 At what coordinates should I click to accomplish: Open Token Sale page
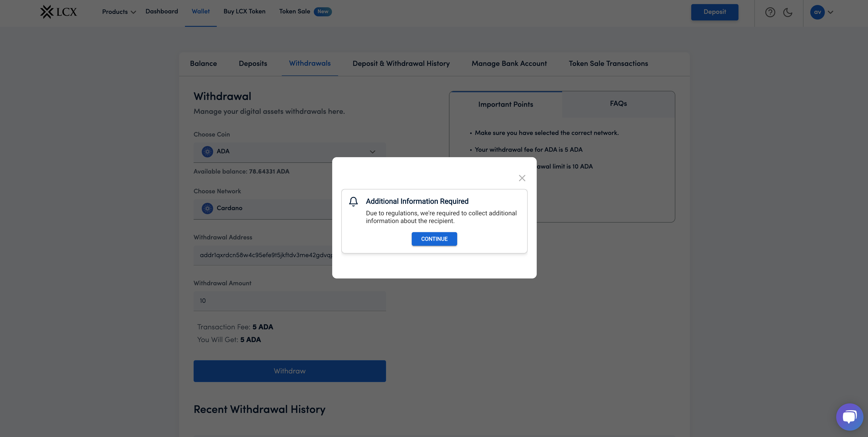[x=294, y=11]
